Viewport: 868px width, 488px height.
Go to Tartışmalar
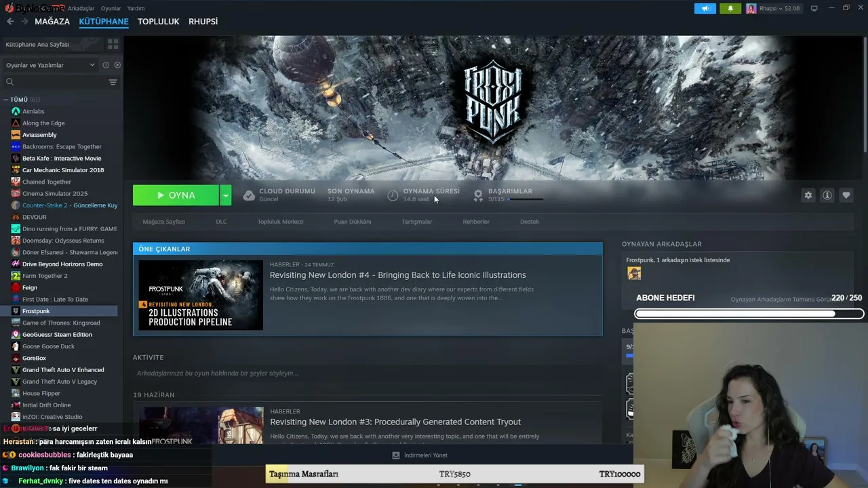(x=417, y=222)
